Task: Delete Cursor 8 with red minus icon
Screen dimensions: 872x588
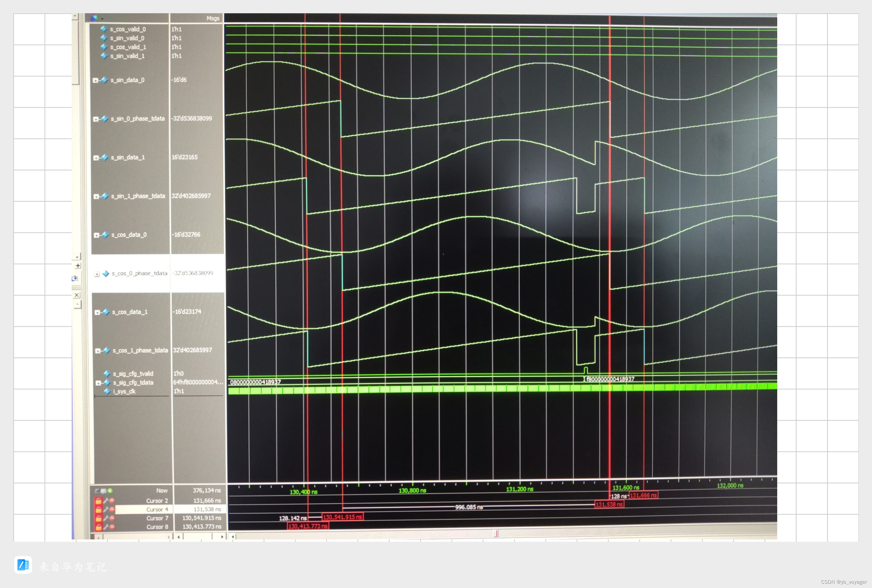Action: click(112, 527)
